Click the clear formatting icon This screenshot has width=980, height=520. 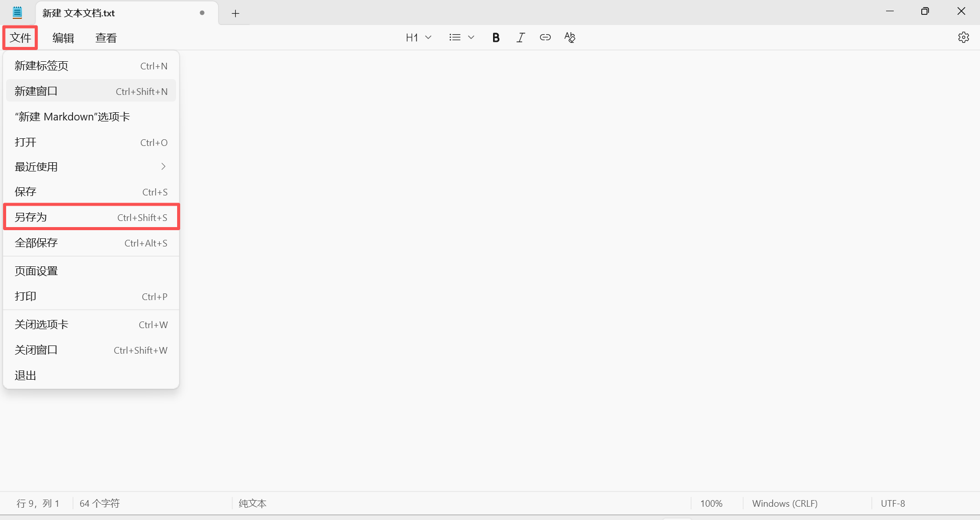[x=570, y=37]
